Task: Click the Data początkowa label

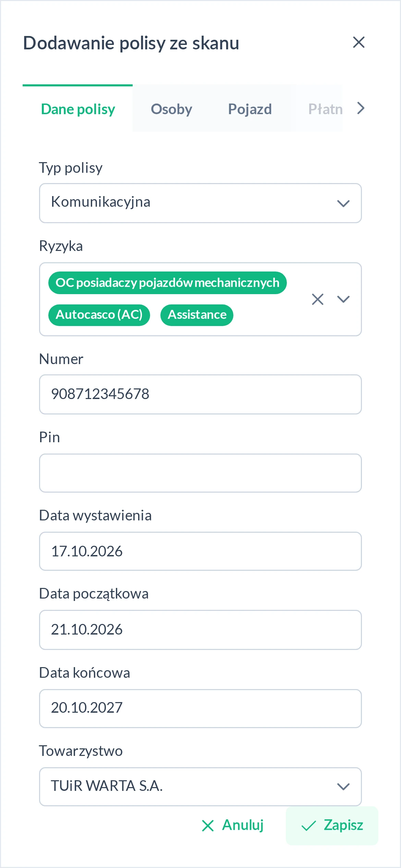Action: tap(94, 594)
